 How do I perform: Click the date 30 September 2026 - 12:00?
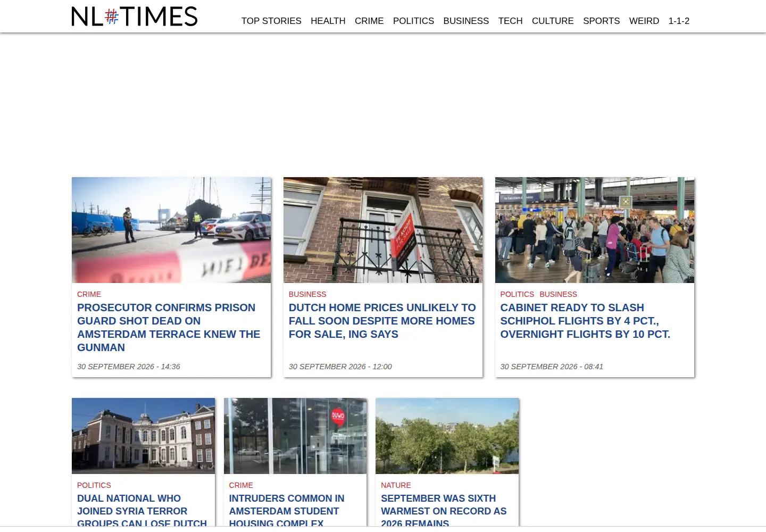click(x=340, y=367)
